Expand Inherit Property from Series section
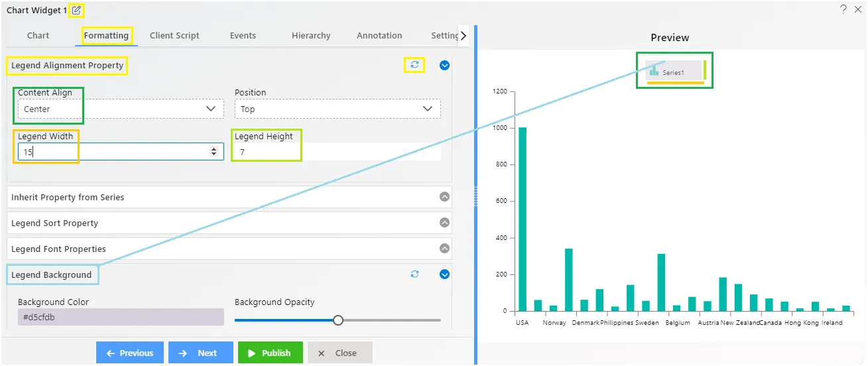 pos(445,197)
